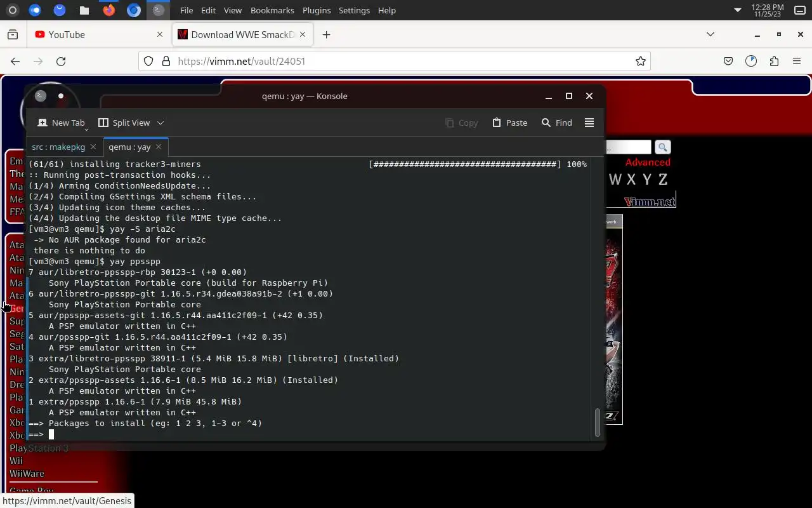Viewport: 812px width, 508px height.
Task: Select letter Z in the alphabet filter
Action: coord(663,180)
